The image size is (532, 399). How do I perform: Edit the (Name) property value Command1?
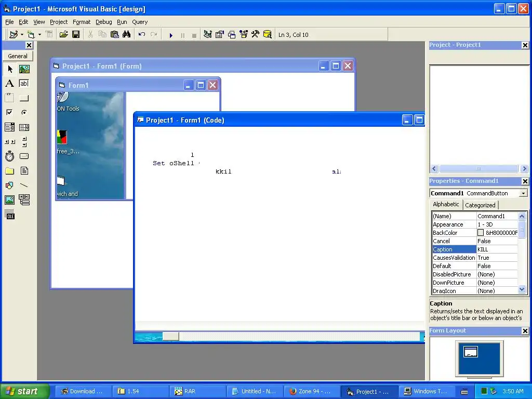click(x=497, y=216)
